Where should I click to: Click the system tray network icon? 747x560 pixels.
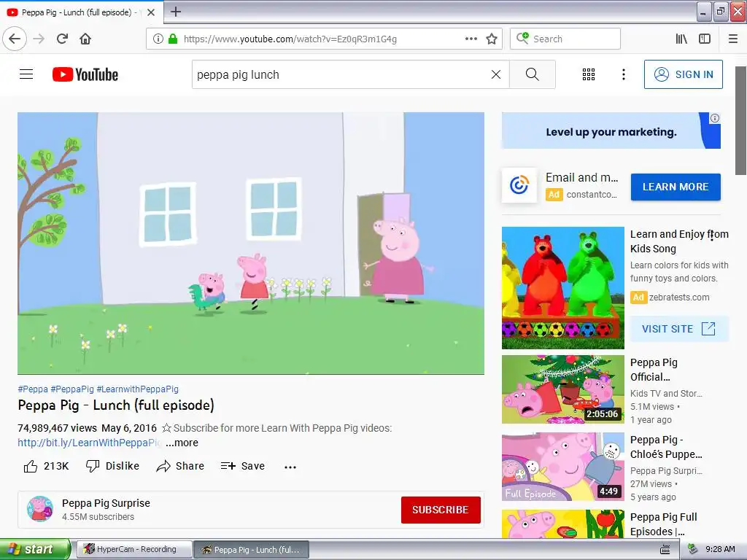(x=693, y=549)
